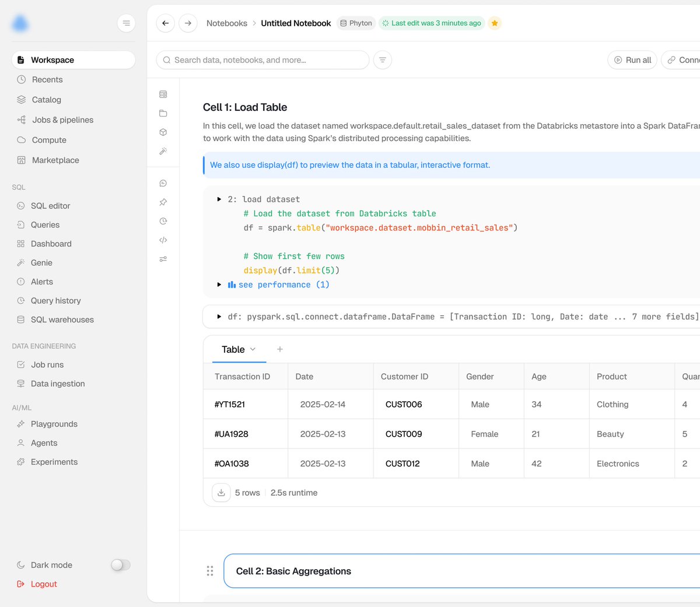
Task: Click the search data and notebooks field
Action: [262, 60]
